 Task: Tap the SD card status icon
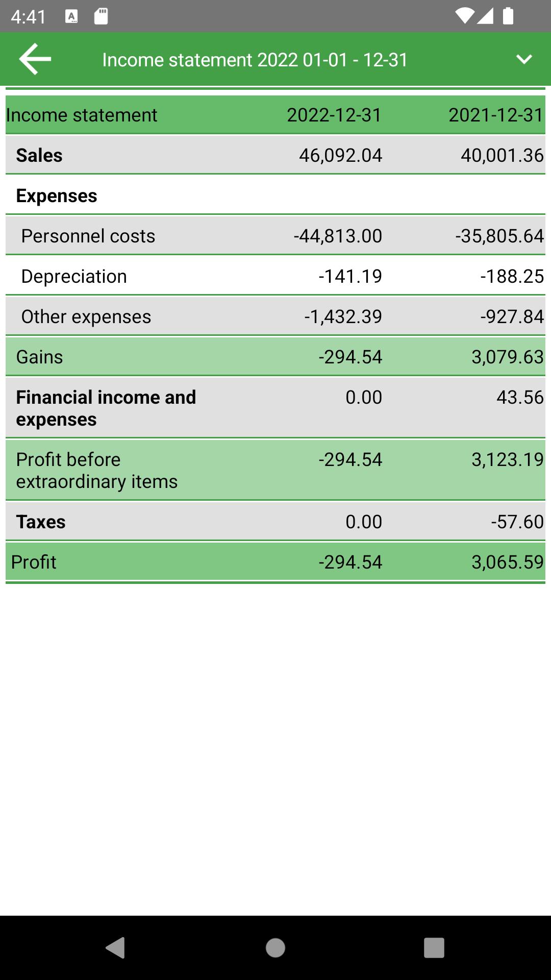101,16
